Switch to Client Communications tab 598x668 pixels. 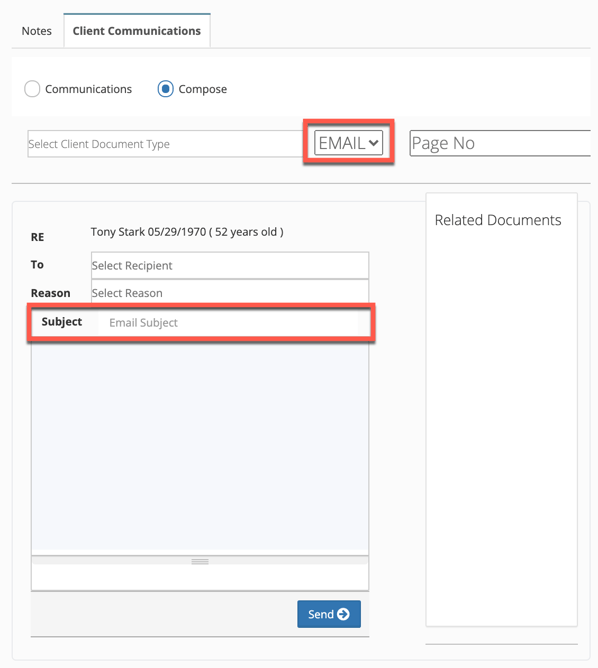coord(137,31)
